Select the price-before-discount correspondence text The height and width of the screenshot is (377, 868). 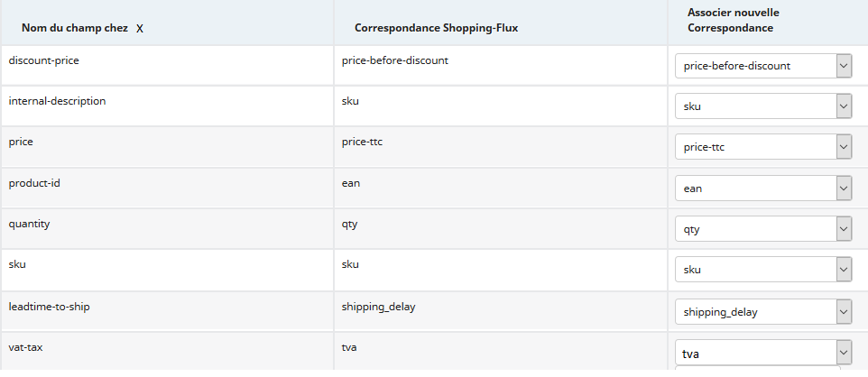coord(394,60)
